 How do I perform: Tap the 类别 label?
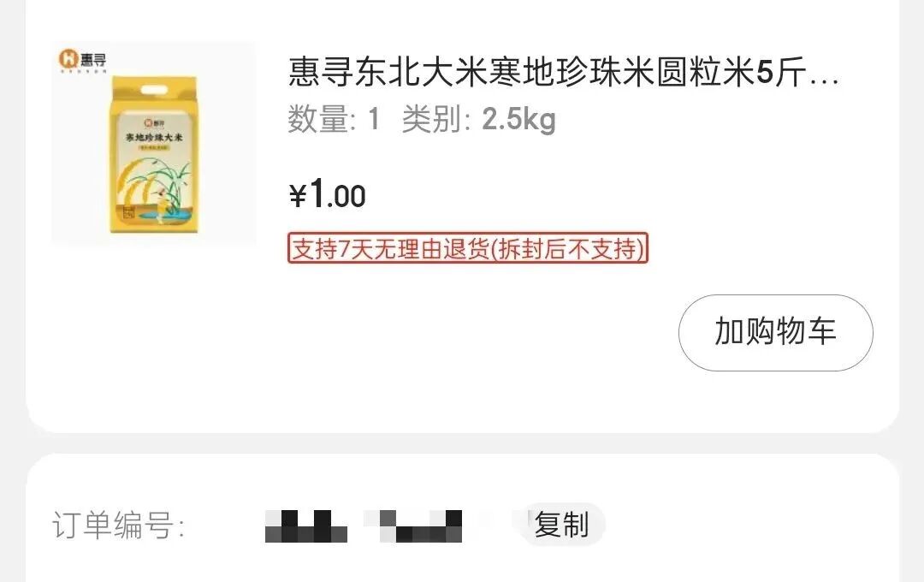[x=436, y=120]
